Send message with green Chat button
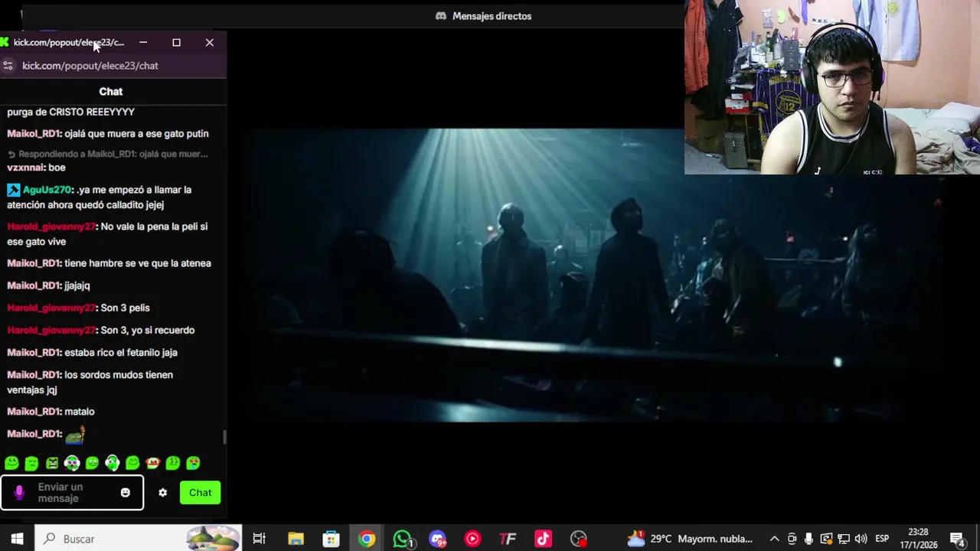Screen dimensions: 980x551 pyautogui.click(x=201, y=493)
